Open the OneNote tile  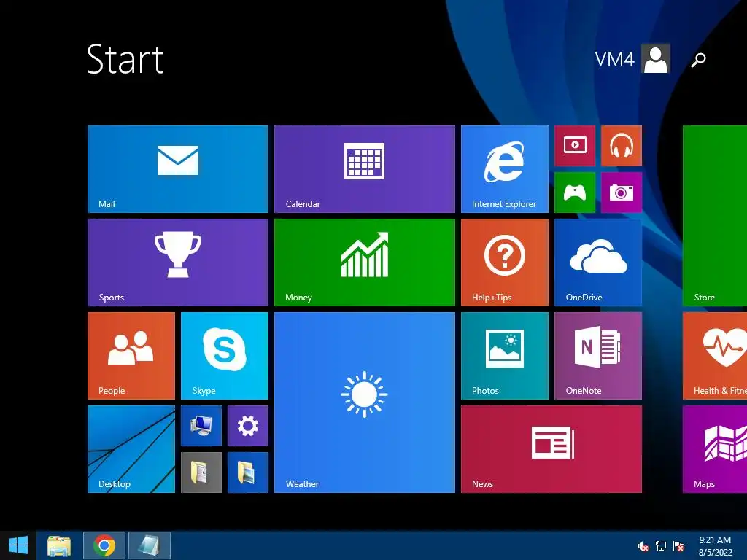pyautogui.click(x=598, y=356)
